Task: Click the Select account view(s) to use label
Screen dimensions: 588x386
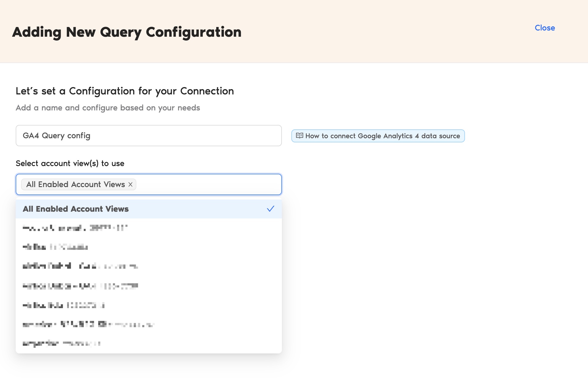Action: [x=70, y=163]
